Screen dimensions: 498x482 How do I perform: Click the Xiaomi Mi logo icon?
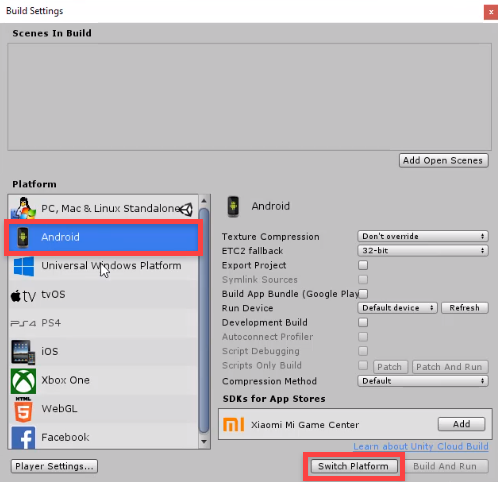point(234,424)
